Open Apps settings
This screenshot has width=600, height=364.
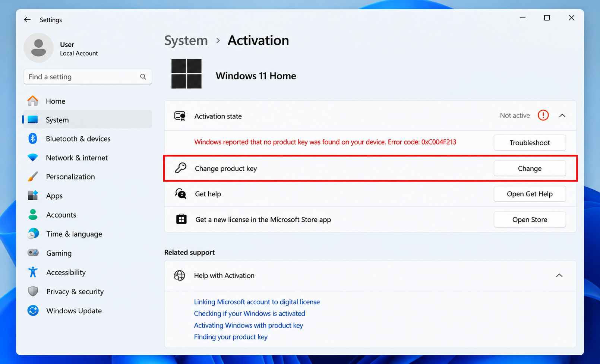point(88,196)
